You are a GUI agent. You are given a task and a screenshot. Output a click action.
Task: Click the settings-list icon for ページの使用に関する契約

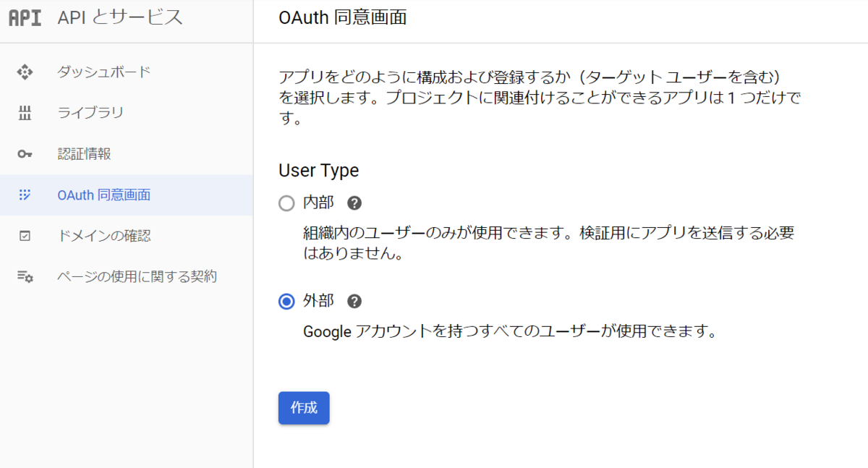[x=25, y=277]
